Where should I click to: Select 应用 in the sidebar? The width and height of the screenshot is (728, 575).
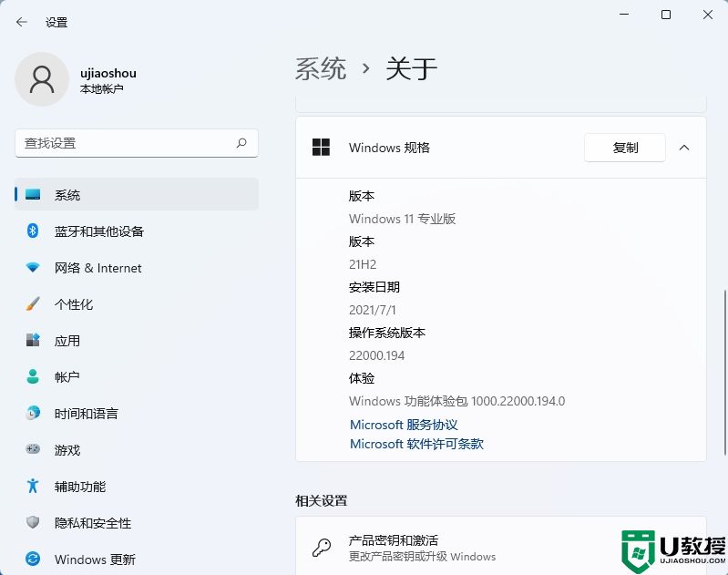[x=137, y=341]
